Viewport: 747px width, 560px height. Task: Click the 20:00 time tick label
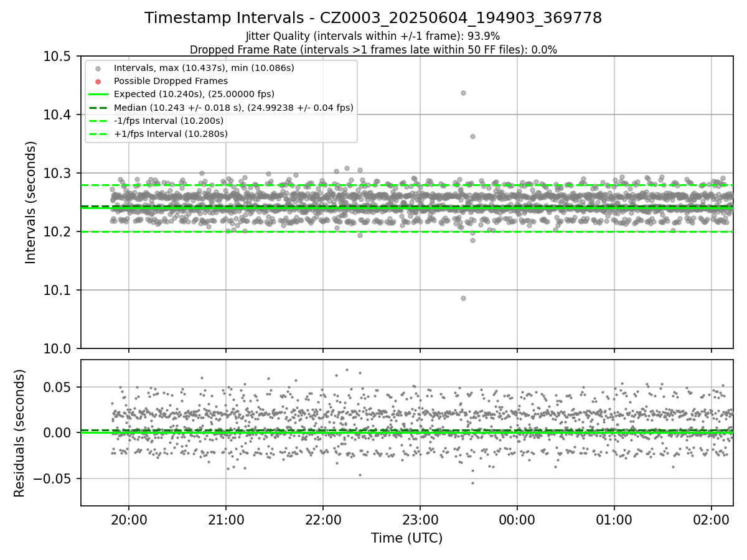(129, 519)
